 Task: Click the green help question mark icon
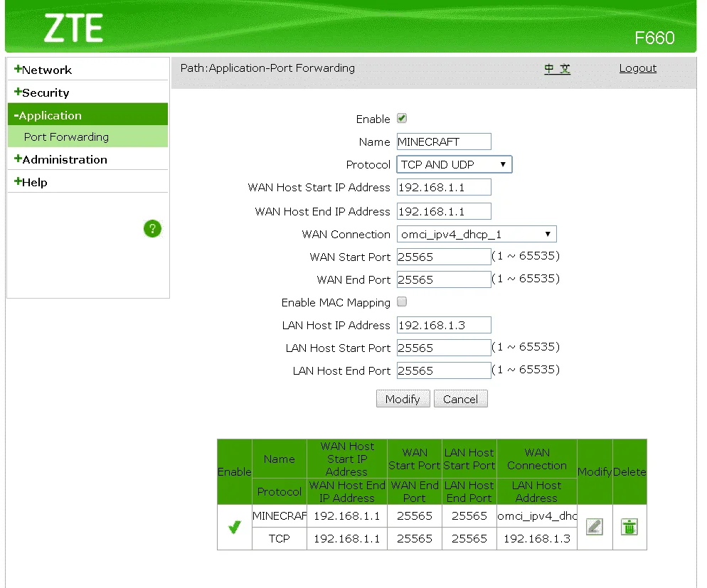[x=152, y=229]
